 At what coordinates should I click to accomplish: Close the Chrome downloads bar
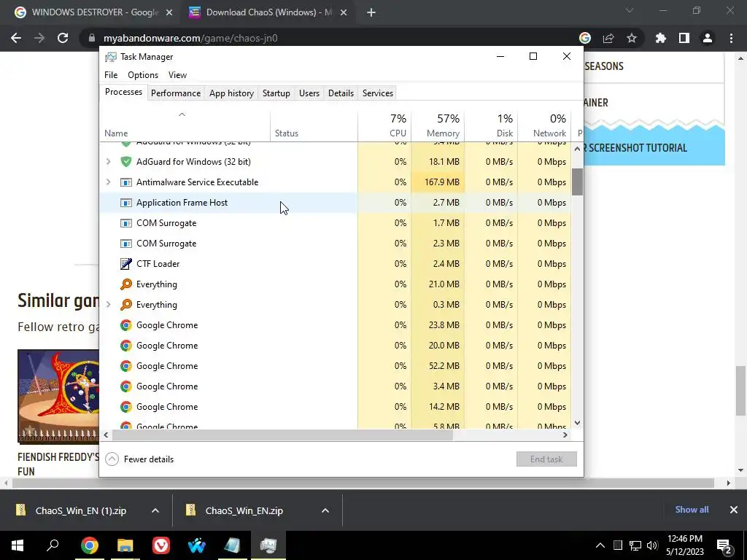734,510
